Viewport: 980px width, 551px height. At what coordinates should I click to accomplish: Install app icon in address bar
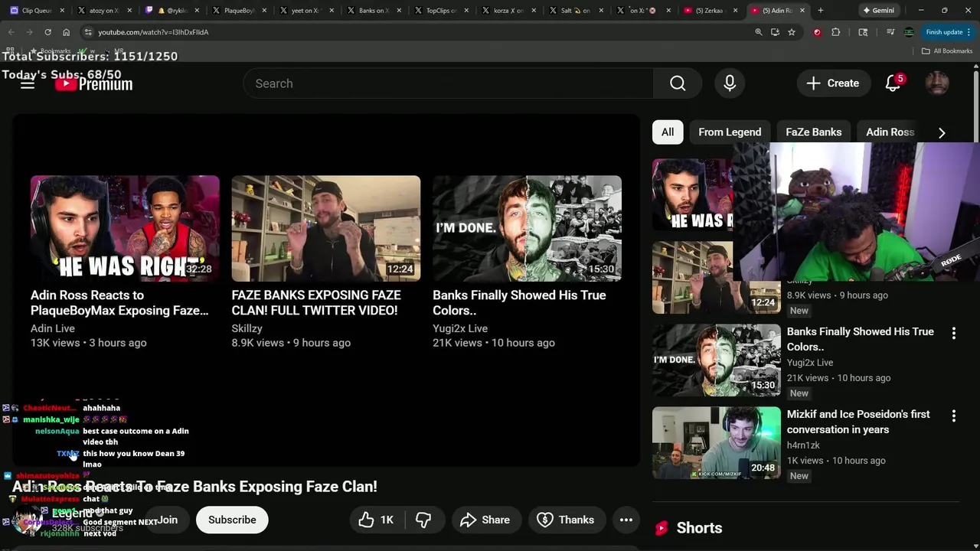point(775,32)
